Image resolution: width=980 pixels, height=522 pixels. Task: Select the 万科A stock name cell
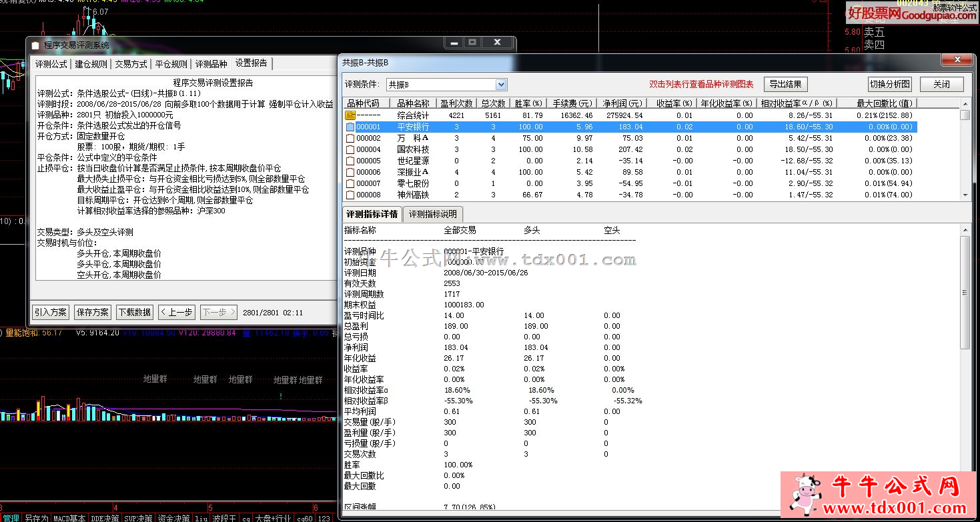click(413, 138)
